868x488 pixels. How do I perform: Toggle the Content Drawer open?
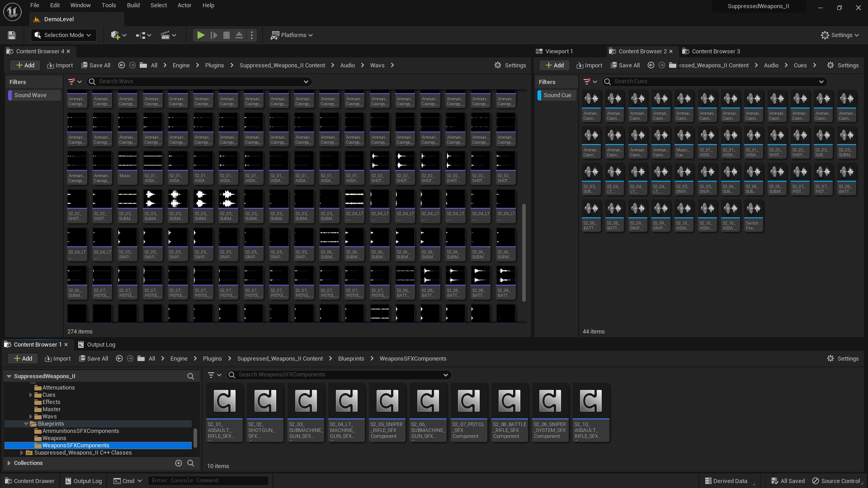[29, 481]
